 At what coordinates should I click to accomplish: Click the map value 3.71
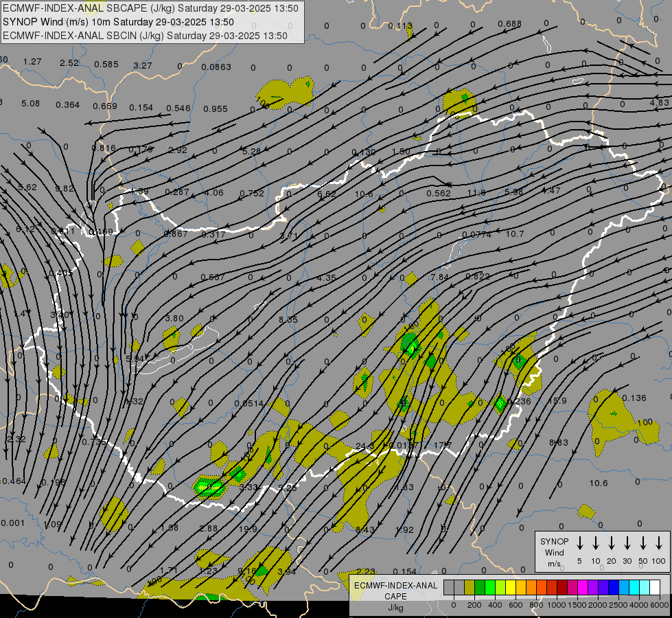(288, 236)
